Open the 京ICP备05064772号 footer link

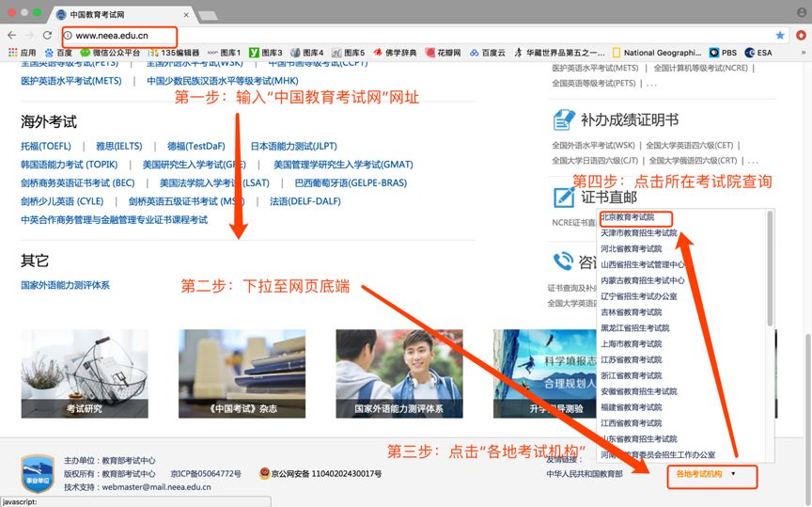[x=206, y=474]
